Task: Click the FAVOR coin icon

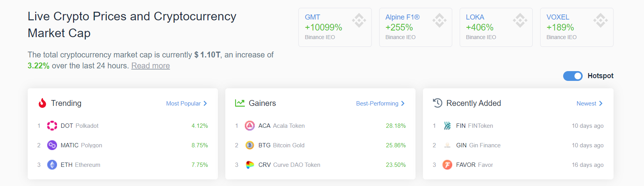Action: [447, 165]
